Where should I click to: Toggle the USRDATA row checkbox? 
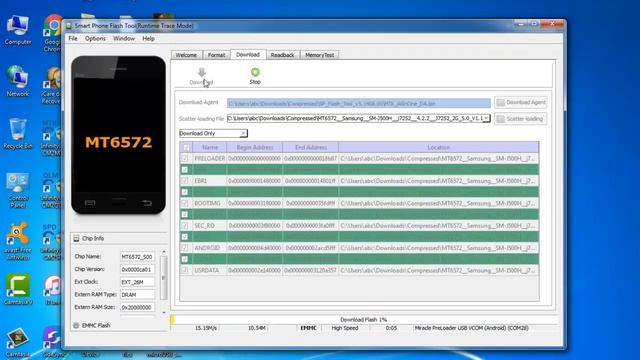tap(185, 271)
